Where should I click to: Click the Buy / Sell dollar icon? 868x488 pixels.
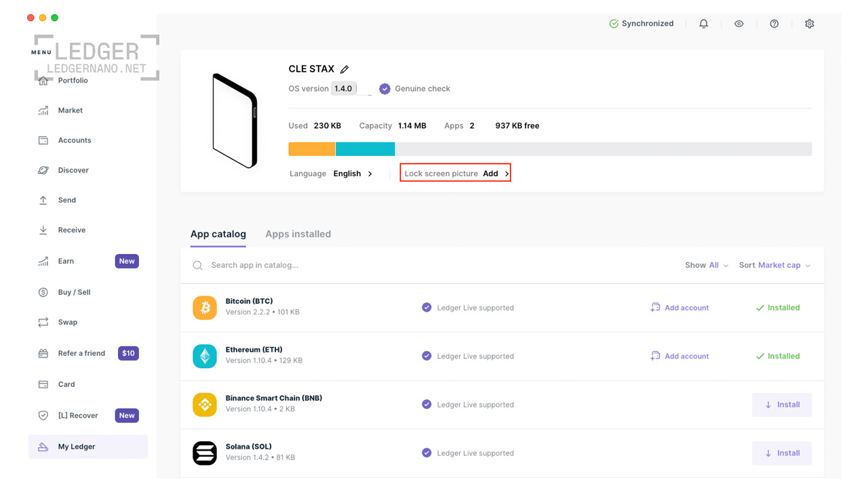43,292
